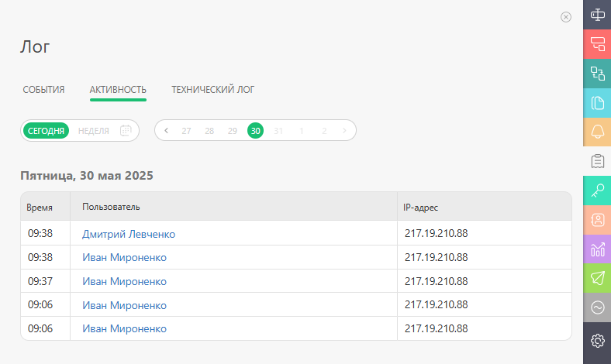Select the НЕДЕЛЯ period toggle
Viewport: 611px width, 364px height.
[x=94, y=131]
